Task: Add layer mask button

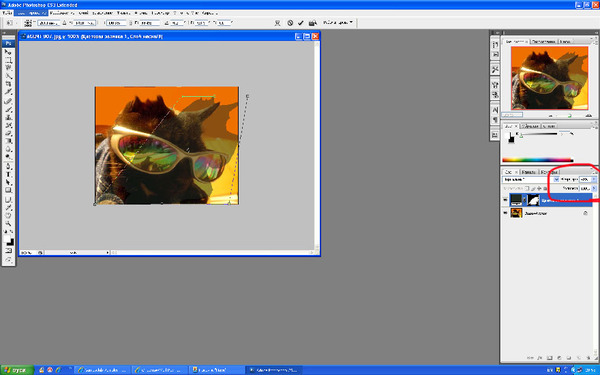Action: pyautogui.click(x=549, y=358)
